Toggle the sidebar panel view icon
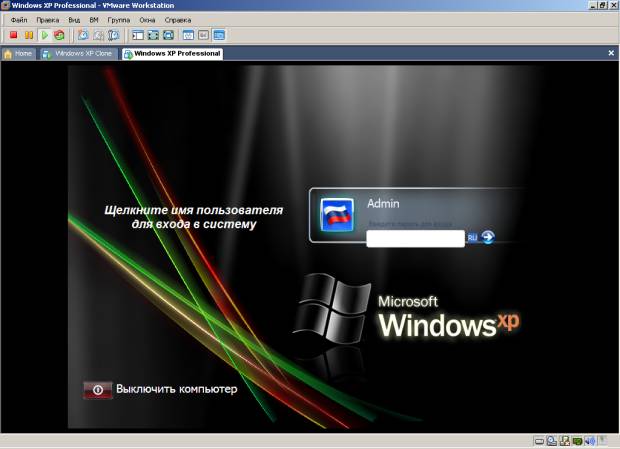 [x=138, y=35]
